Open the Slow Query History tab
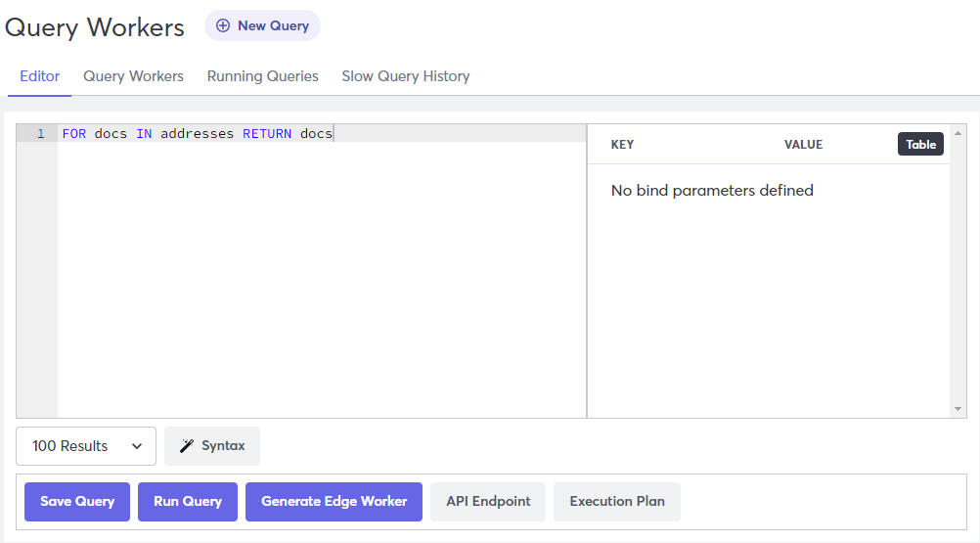Viewport: 980px width, 543px height. (x=406, y=76)
